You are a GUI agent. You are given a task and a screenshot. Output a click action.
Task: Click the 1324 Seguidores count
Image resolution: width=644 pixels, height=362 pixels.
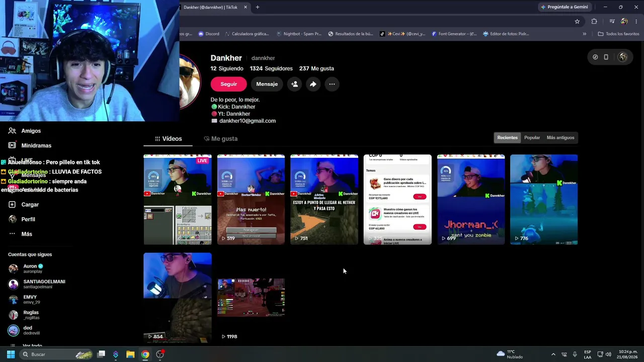click(x=271, y=68)
